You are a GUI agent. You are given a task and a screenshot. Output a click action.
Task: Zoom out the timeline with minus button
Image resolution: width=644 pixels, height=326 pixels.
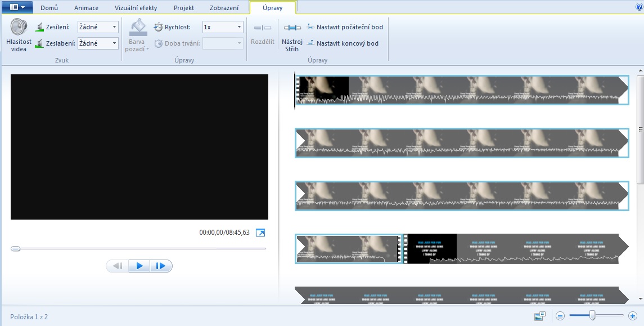pyautogui.click(x=560, y=316)
